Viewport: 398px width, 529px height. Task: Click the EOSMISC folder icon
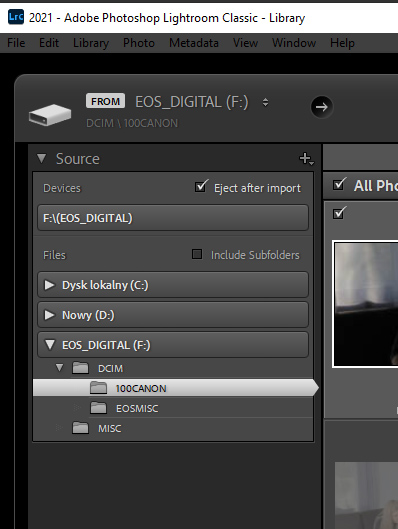pos(98,408)
